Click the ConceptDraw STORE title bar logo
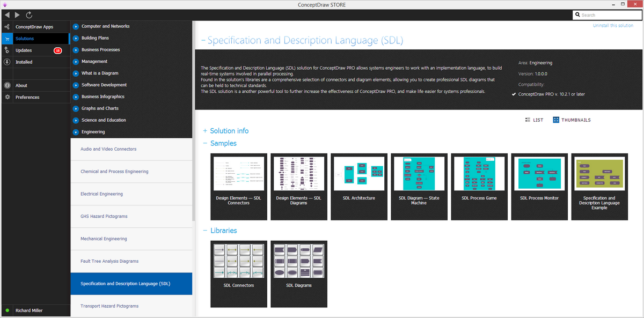 click(5, 4)
